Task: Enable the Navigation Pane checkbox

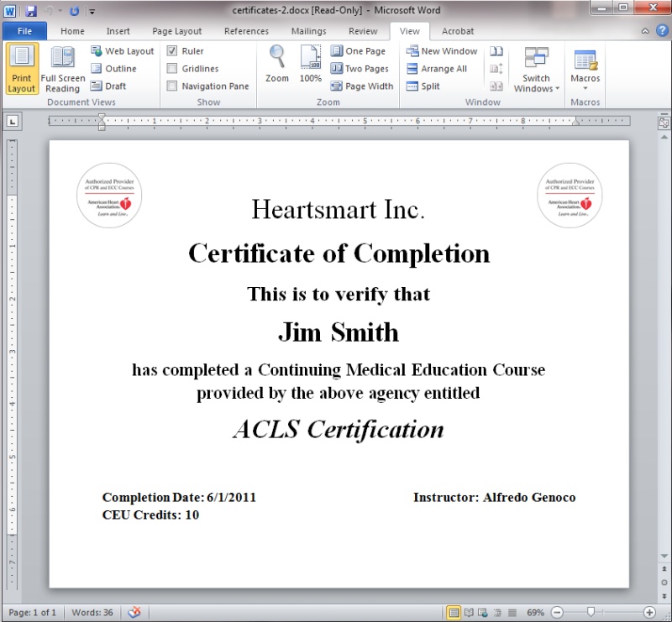Action: 172,86
